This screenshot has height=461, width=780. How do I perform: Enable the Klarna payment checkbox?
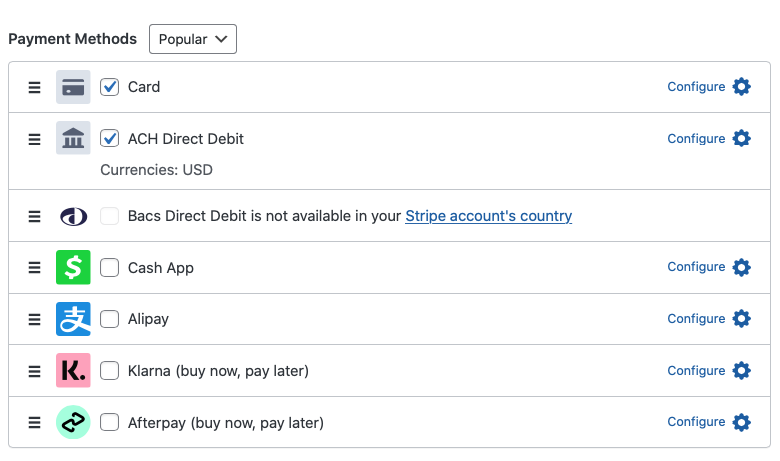pyautogui.click(x=110, y=371)
